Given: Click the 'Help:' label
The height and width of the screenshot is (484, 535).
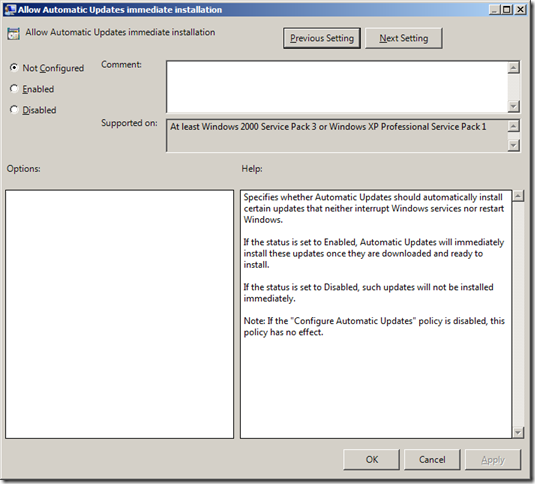Looking at the screenshot, I should 252,168.
